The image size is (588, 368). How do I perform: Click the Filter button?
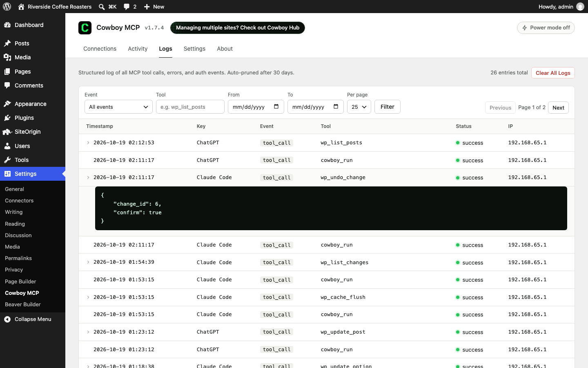pyautogui.click(x=387, y=107)
